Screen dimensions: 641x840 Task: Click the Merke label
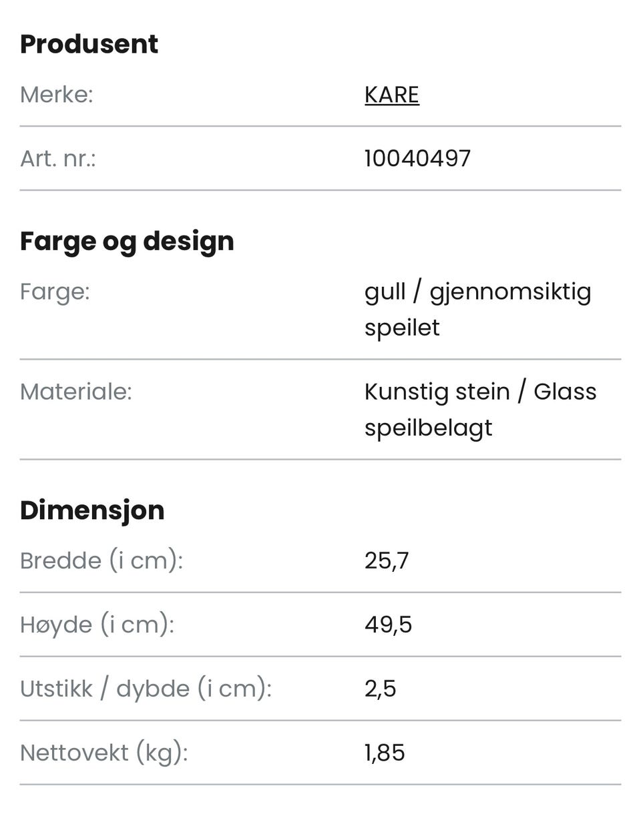click(x=56, y=95)
